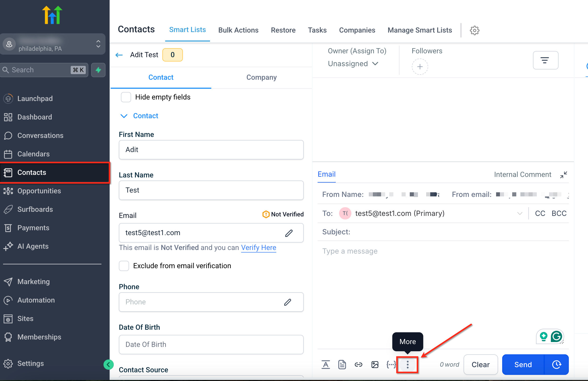588x381 pixels.
Task: Enable the Hide empty fields checkbox
Action: tap(126, 97)
